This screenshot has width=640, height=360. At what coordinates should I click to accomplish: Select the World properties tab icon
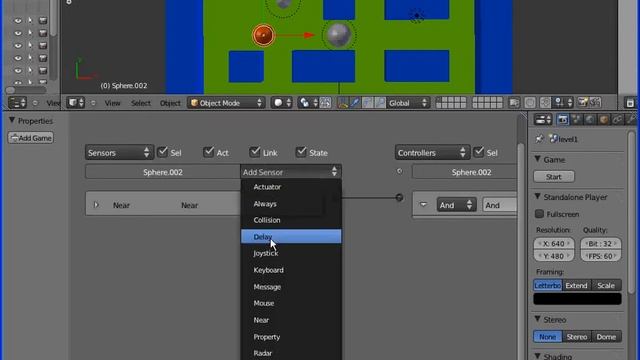pyautogui.click(x=590, y=120)
